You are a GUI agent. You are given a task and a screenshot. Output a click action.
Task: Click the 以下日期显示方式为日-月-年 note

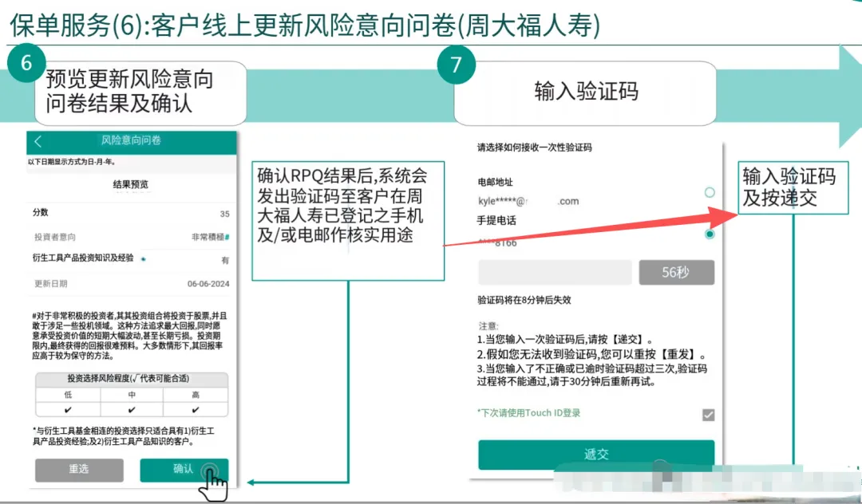tap(72, 162)
